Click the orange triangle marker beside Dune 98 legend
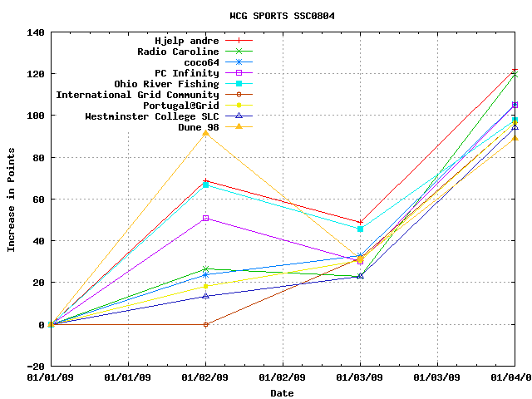The width and height of the screenshot is (532, 399). 239,127
